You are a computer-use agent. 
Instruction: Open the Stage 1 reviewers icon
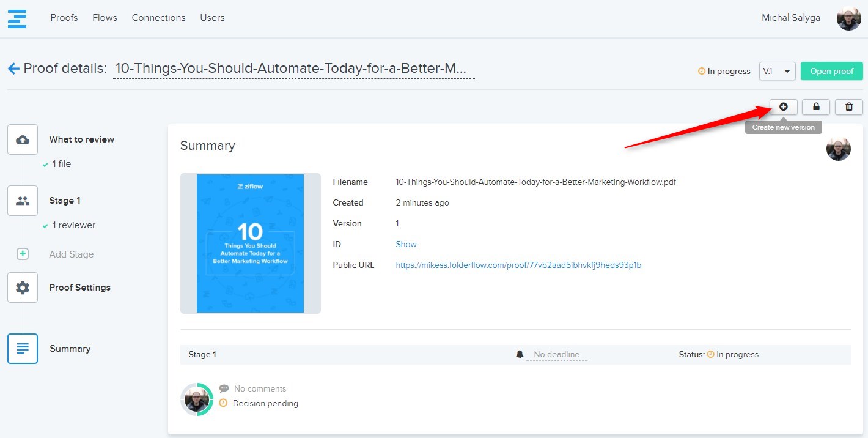23,201
